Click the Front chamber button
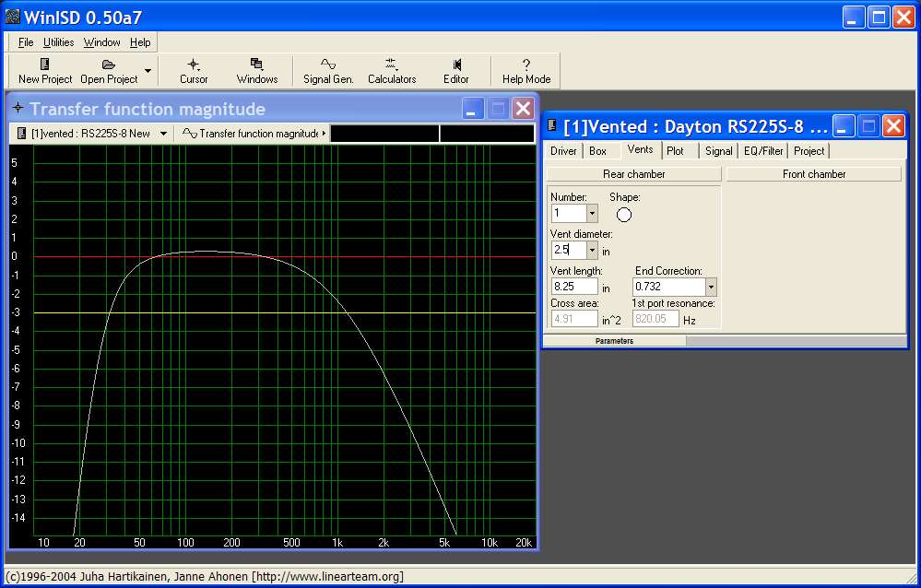The width and height of the screenshot is (921, 588). [813, 174]
